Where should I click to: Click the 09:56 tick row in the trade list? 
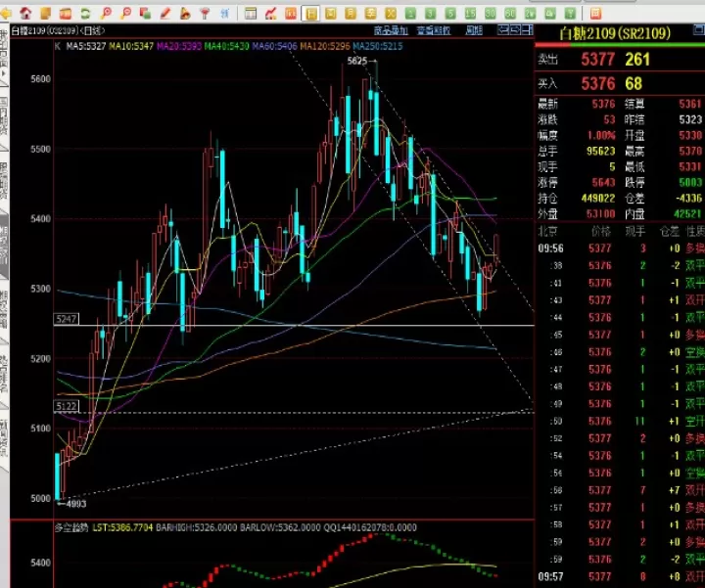(x=621, y=248)
